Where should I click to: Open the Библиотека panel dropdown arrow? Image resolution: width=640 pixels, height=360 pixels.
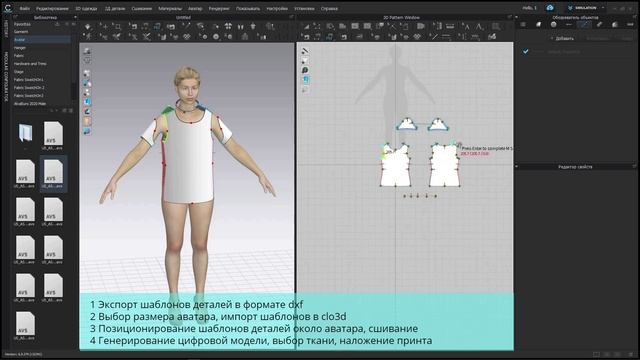click(75, 17)
